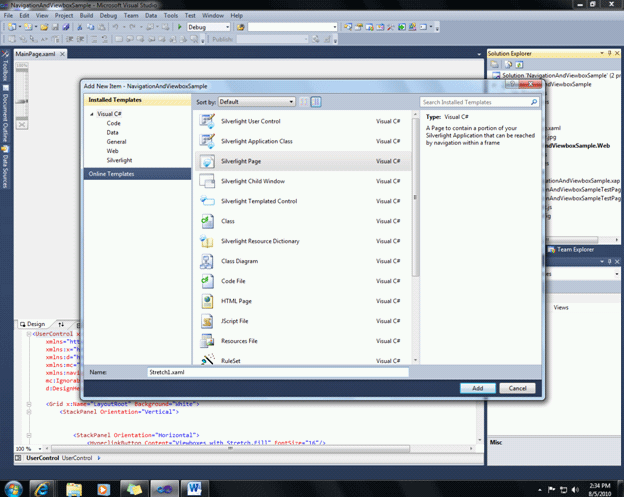Viewport: 624px width, 497px height.
Task: Click the Cut scissors toolbar icon
Action: pos(80,27)
